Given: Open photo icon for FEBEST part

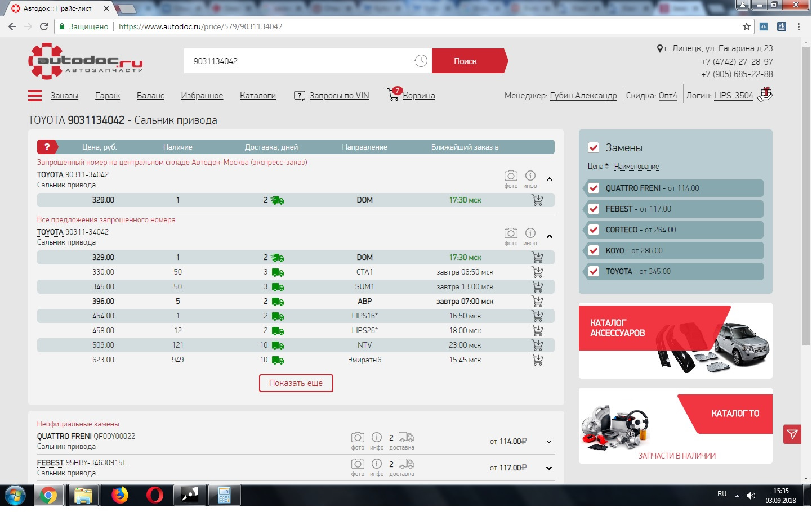Looking at the screenshot, I should point(358,464).
